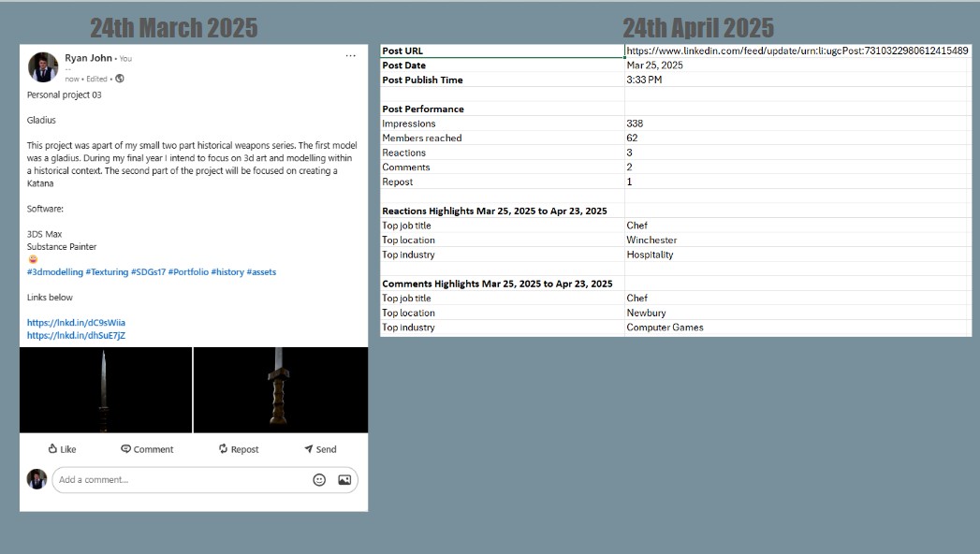Select the Reactions label cell

tap(503, 153)
